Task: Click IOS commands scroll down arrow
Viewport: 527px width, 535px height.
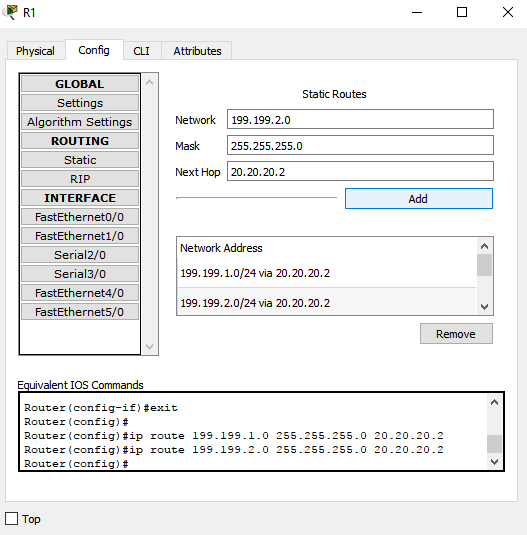Action: pyautogui.click(x=494, y=462)
